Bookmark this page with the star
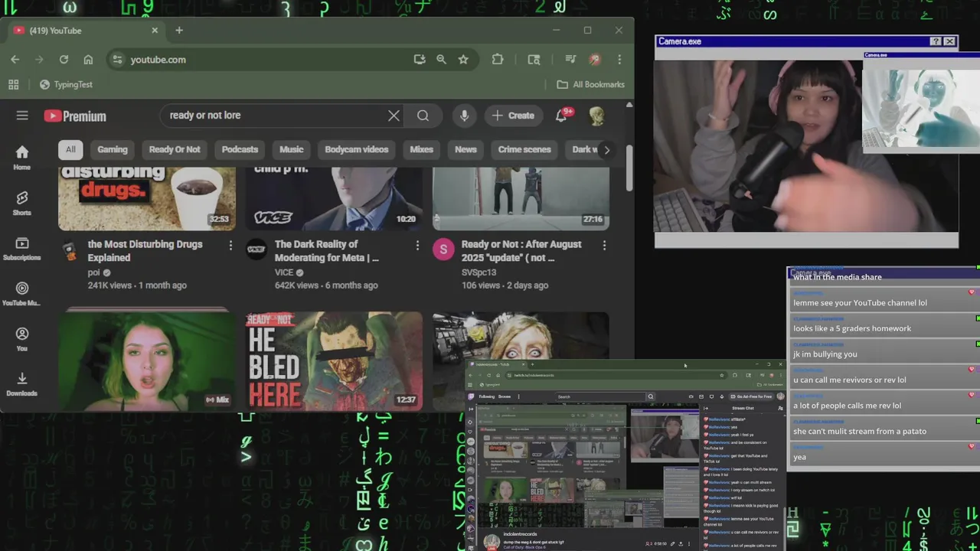The width and height of the screenshot is (980, 551). click(463, 60)
